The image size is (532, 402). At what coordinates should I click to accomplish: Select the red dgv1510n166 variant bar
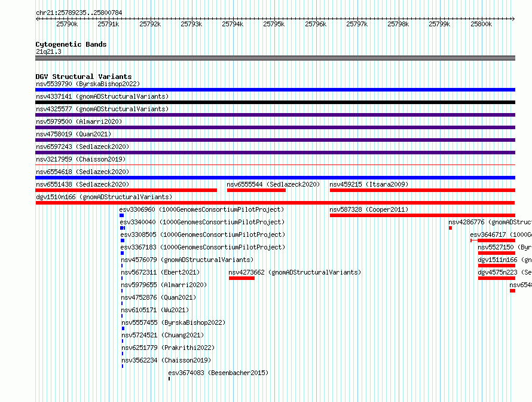275,203
